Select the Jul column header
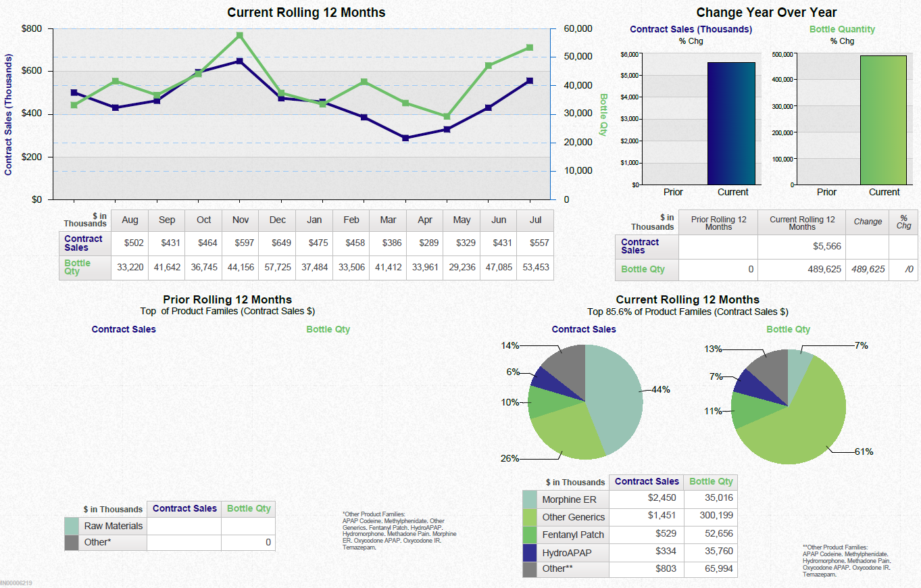 [535, 220]
